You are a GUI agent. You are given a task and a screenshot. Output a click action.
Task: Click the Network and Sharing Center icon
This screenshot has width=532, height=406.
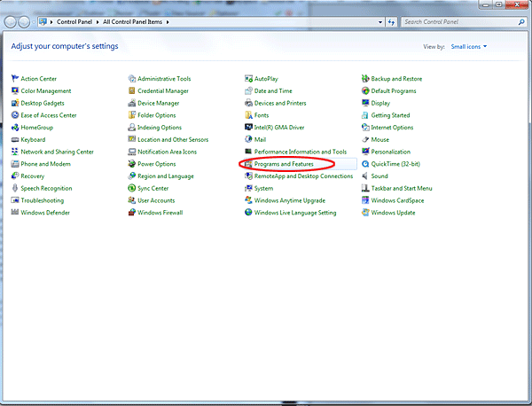coord(14,152)
